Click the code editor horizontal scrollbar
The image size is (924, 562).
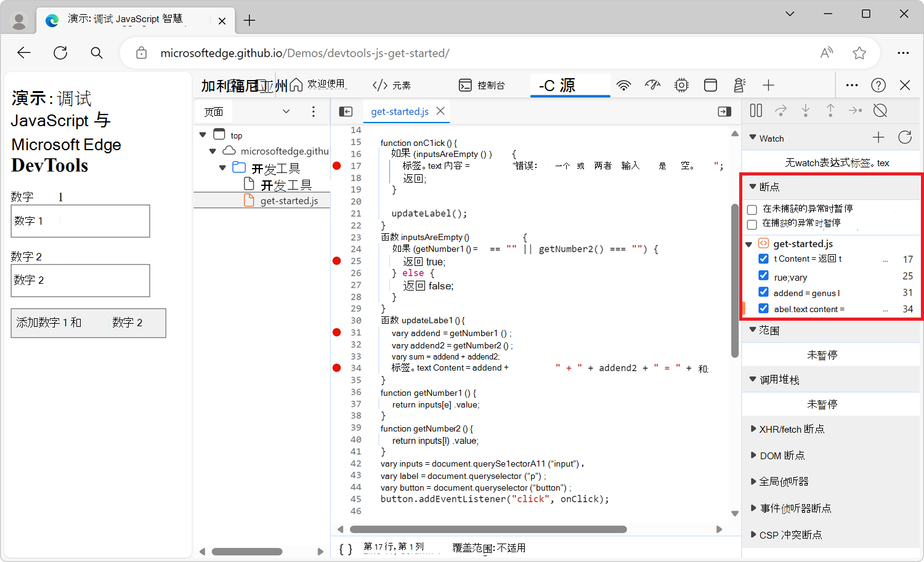click(488, 529)
